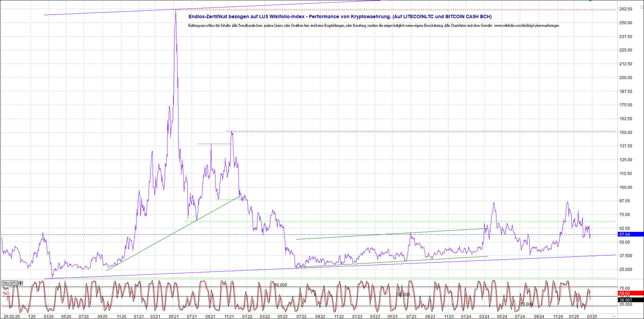Select the red %D line legend

pos(6,293)
